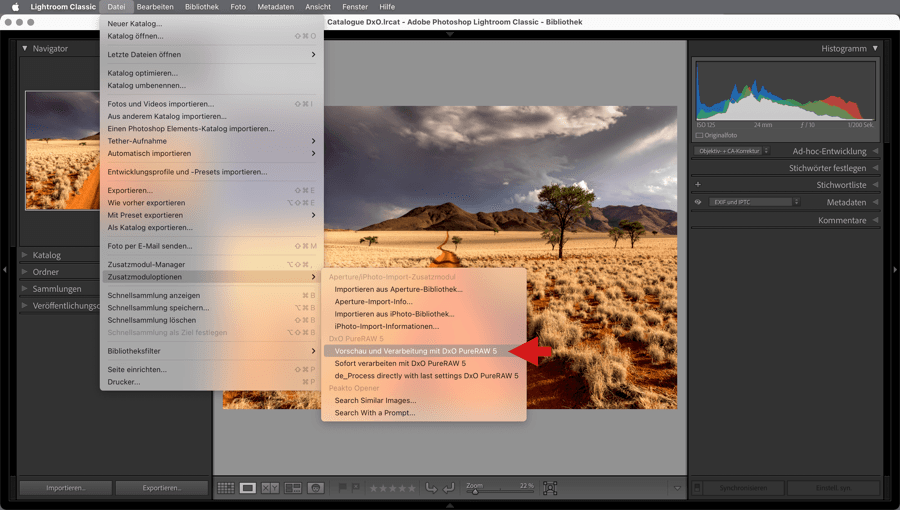900x510 pixels.
Task: Expand Letzte Dateien öffnen submenu
Action: tap(211, 54)
